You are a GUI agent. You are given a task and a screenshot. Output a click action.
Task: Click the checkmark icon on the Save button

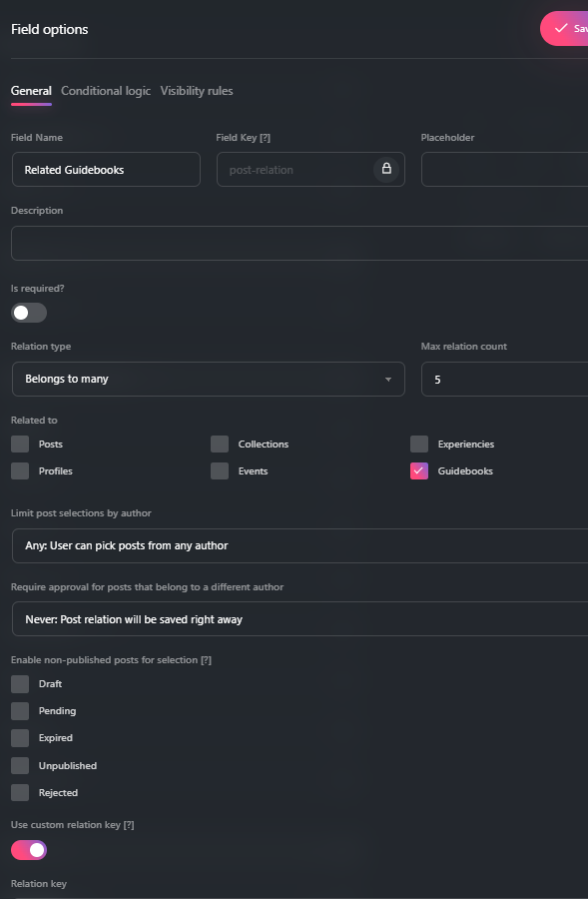(x=559, y=28)
